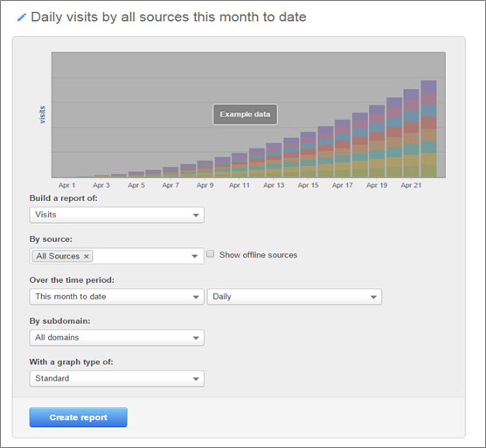Viewport: 486px width, 448px height.
Task: Click the Apr 1 axis label
Action: pos(67,185)
